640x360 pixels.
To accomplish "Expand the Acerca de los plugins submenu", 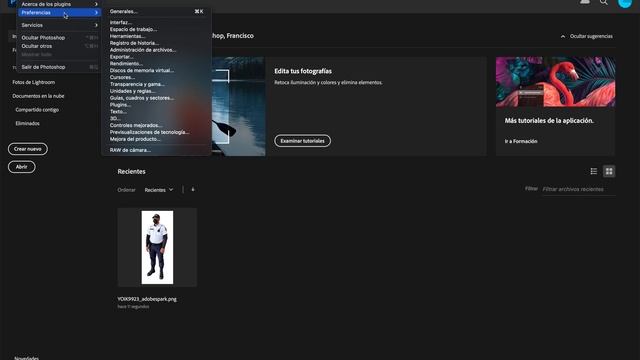I will (59, 4).
